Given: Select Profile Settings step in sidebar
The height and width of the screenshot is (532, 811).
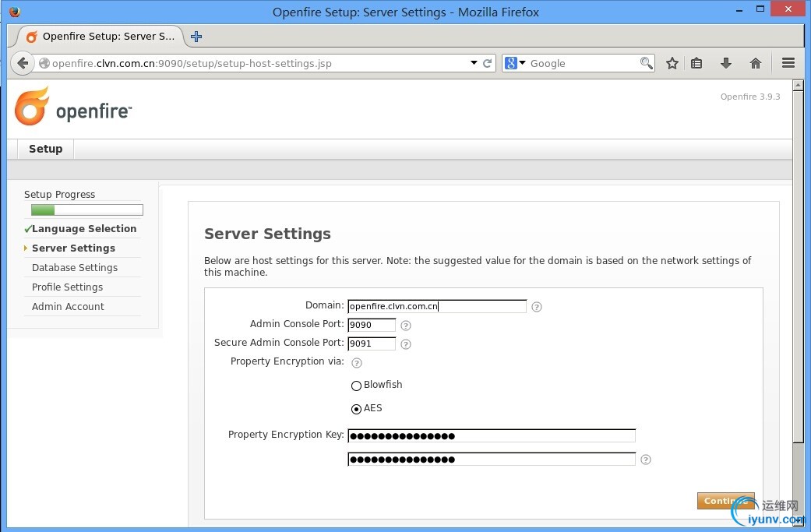Looking at the screenshot, I should click(x=67, y=287).
